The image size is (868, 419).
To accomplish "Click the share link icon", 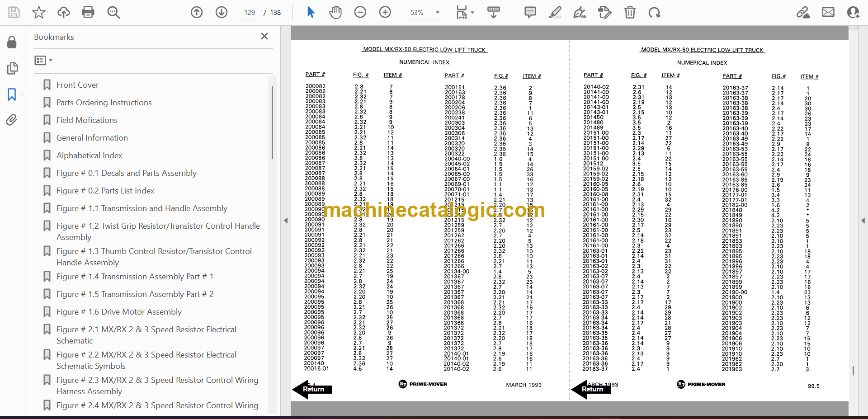I will tap(803, 12).
